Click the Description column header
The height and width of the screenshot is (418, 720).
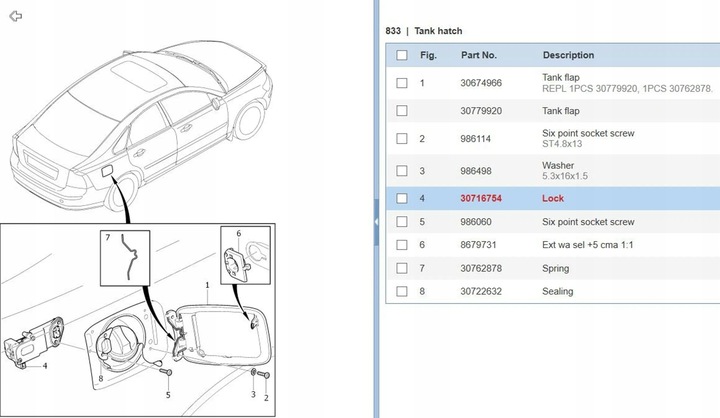coord(568,55)
